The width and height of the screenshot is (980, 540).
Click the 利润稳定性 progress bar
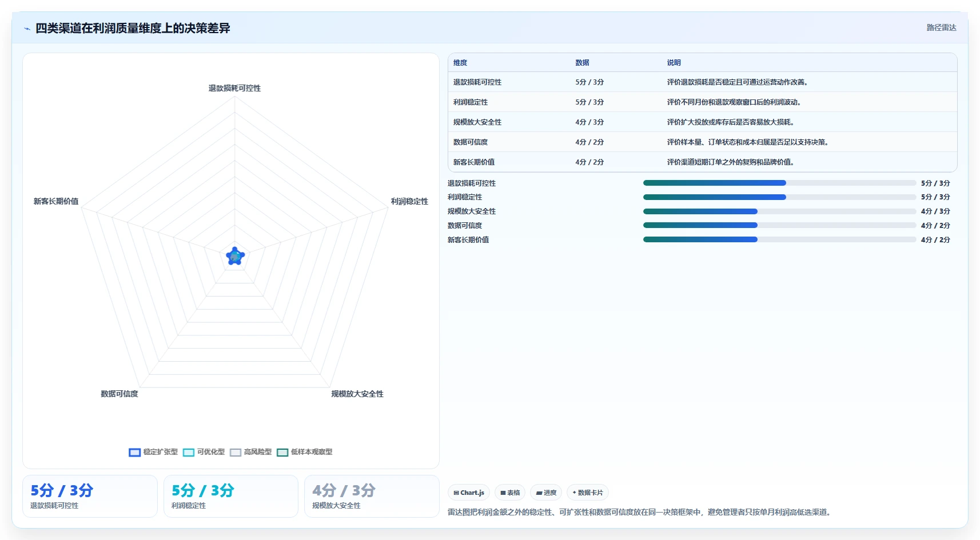tap(779, 197)
